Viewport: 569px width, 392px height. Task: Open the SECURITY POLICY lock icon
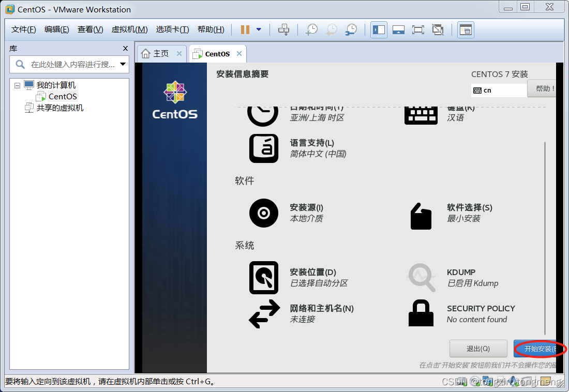421,313
